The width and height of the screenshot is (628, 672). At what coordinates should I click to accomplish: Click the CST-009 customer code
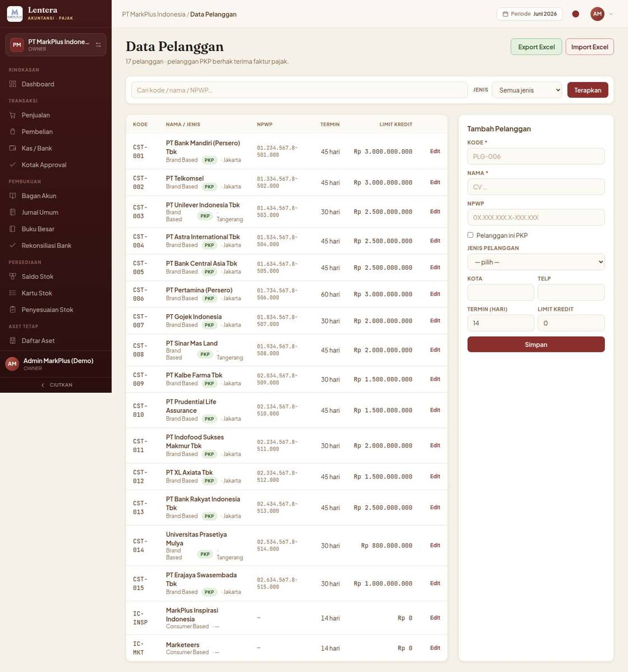point(140,379)
